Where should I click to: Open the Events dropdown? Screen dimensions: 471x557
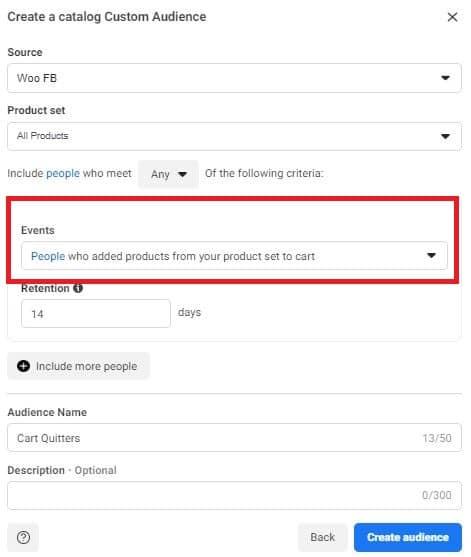(x=234, y=256)
